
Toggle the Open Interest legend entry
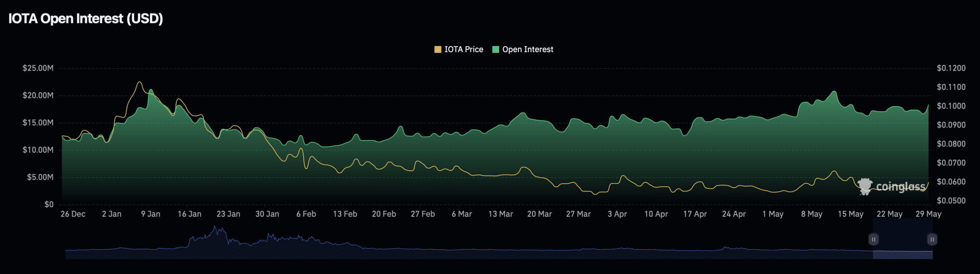pos(523,49)
